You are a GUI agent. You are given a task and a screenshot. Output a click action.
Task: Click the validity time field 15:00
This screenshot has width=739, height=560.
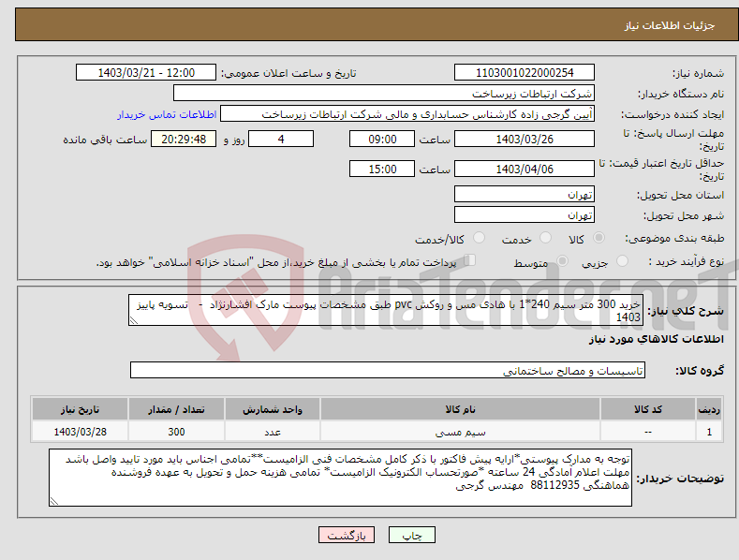[x=382, y=169]
